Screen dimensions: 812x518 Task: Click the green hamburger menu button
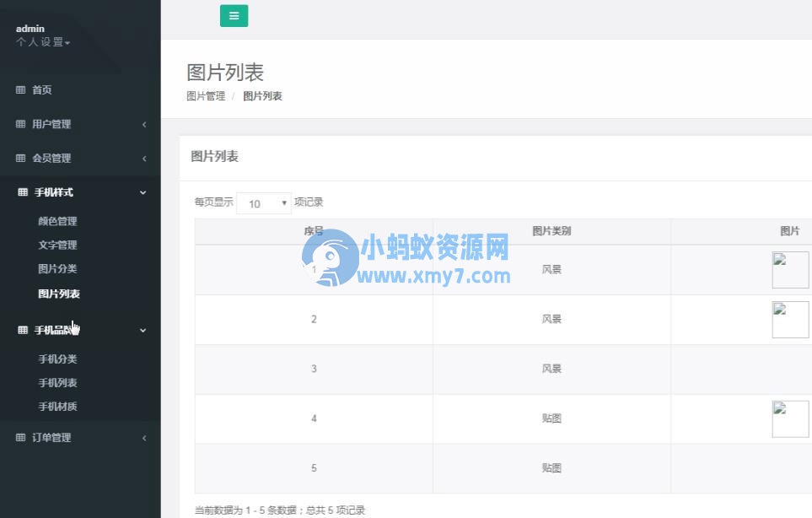(x=234, y=15)
